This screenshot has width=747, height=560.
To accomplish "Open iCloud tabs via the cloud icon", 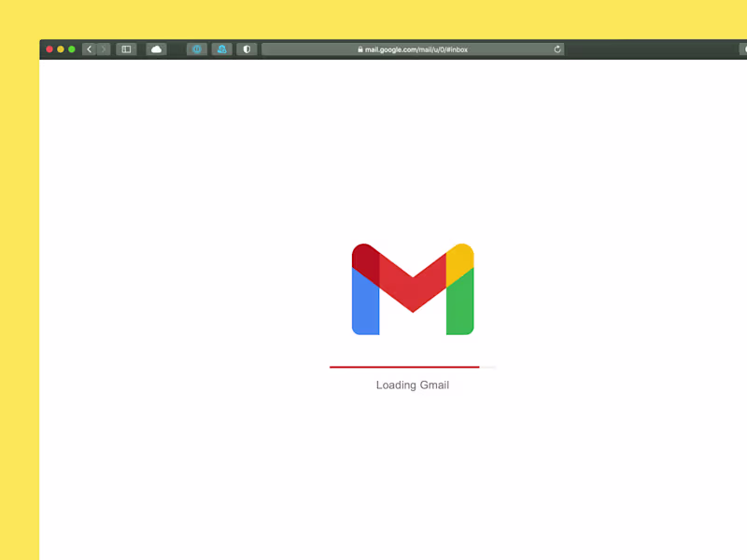I will coord(156,49).
